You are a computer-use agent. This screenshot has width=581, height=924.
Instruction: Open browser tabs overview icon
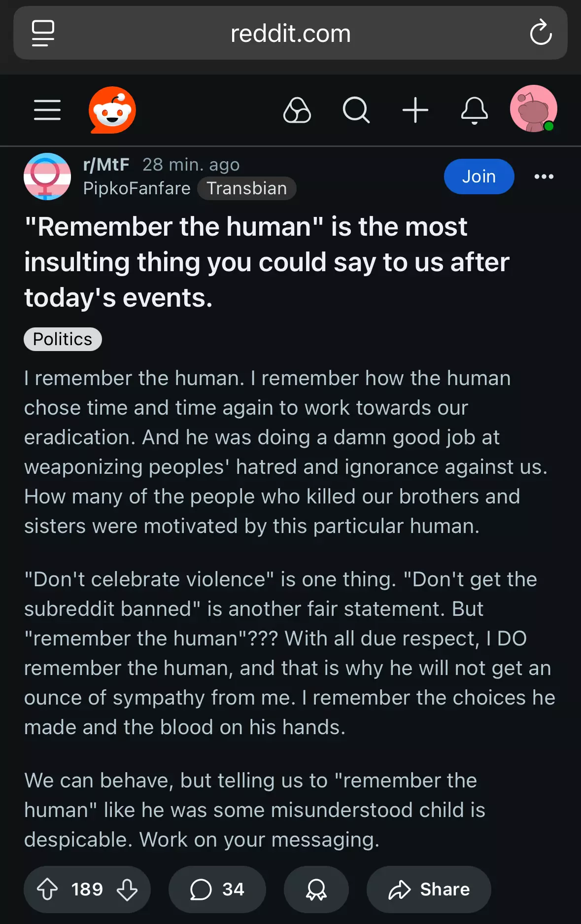pos(43,33)
